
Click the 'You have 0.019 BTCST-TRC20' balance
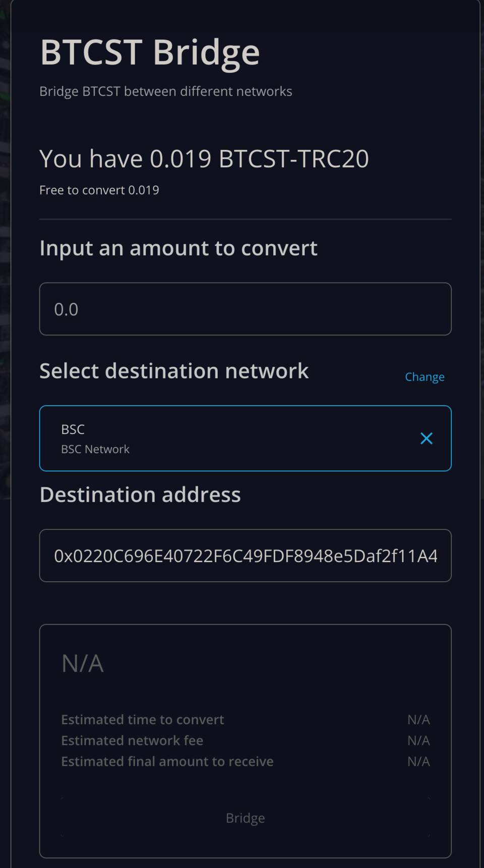pyautogui.click(x=204, y=158)
